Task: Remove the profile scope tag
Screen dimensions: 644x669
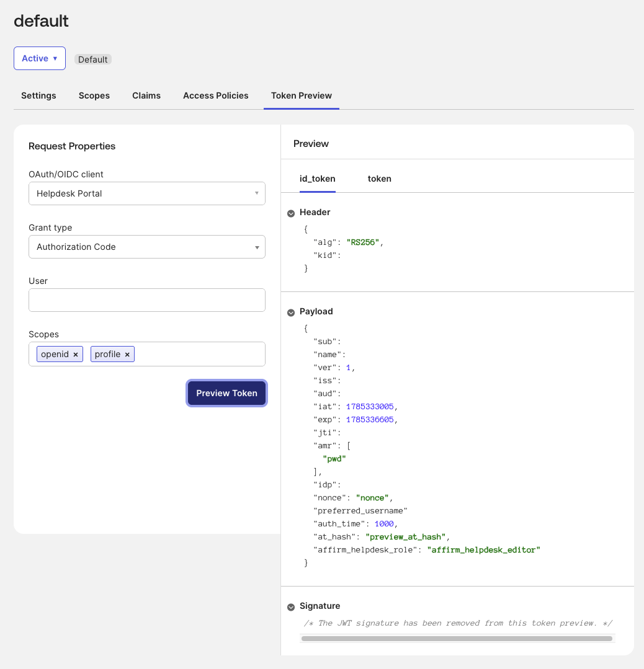Action: point(127,355)
